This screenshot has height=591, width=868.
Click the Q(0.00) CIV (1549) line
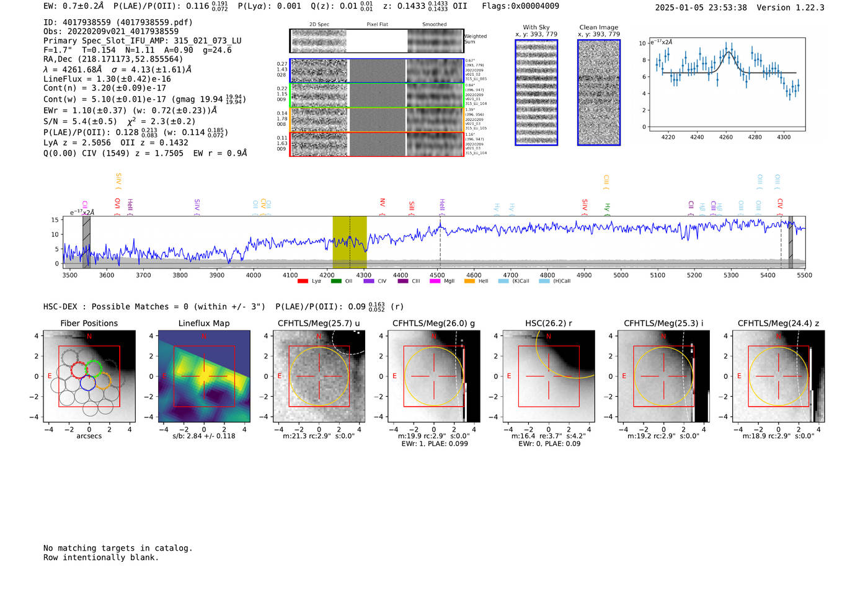tap(145, 153)
